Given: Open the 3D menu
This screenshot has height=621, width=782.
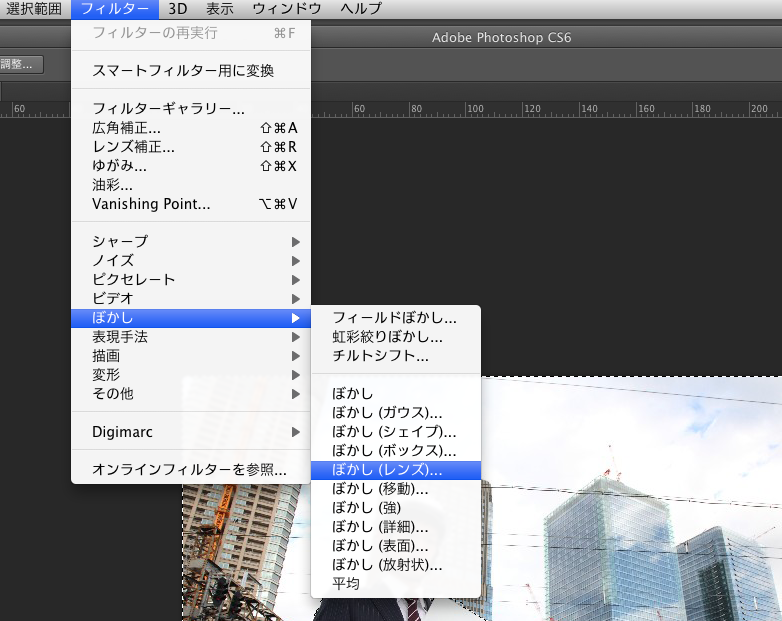Looking at the screenshot, I should pos(177,9).
